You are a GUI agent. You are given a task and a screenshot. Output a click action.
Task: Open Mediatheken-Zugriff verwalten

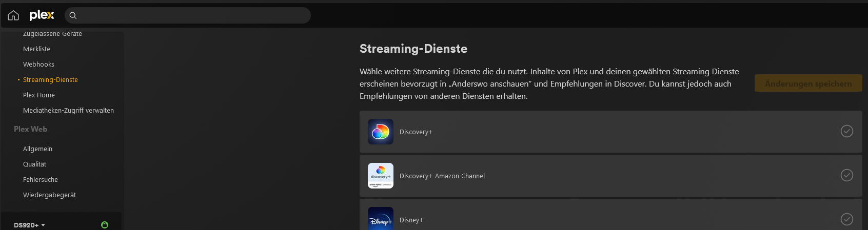(x=68, y=111)
